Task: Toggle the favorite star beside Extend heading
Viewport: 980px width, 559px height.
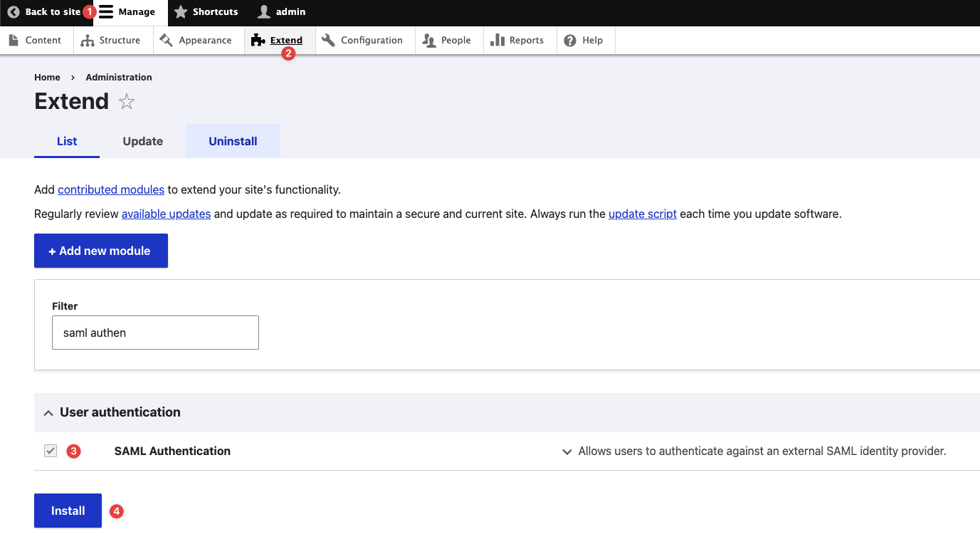Action: tap(127, 102)
